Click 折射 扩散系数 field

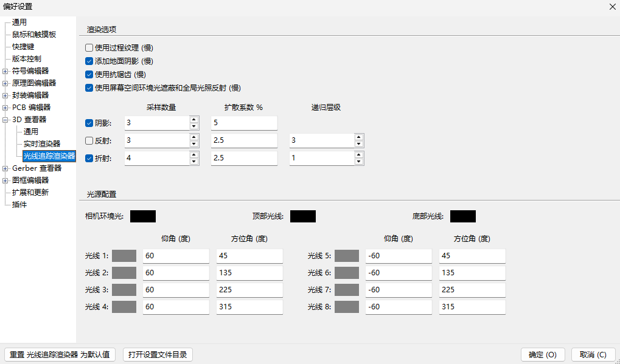click(244, 158)
